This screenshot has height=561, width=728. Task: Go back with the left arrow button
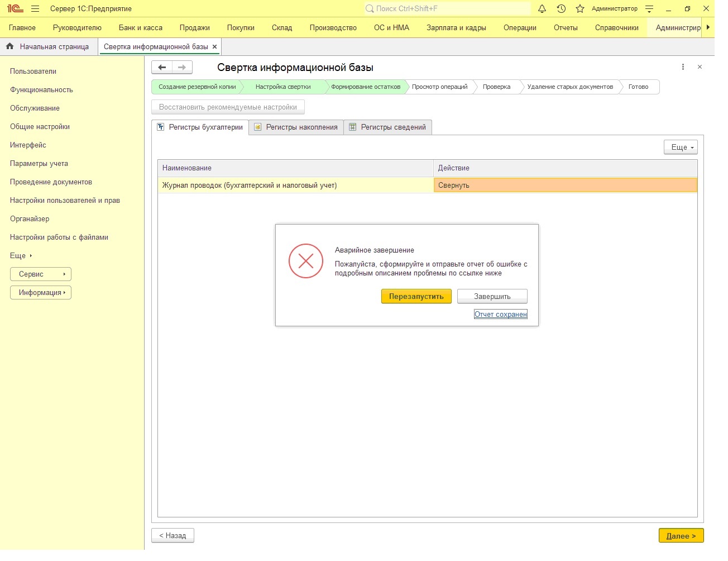pyautogui.click(x=162, y=68)
